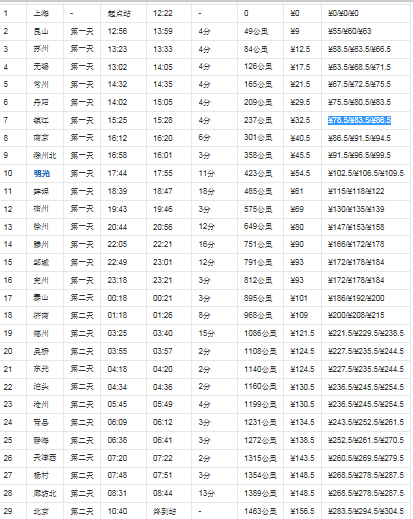
Task: Select price ¥147/¥153/¥158
Action: pyautogui.click(x=356, y=227)
